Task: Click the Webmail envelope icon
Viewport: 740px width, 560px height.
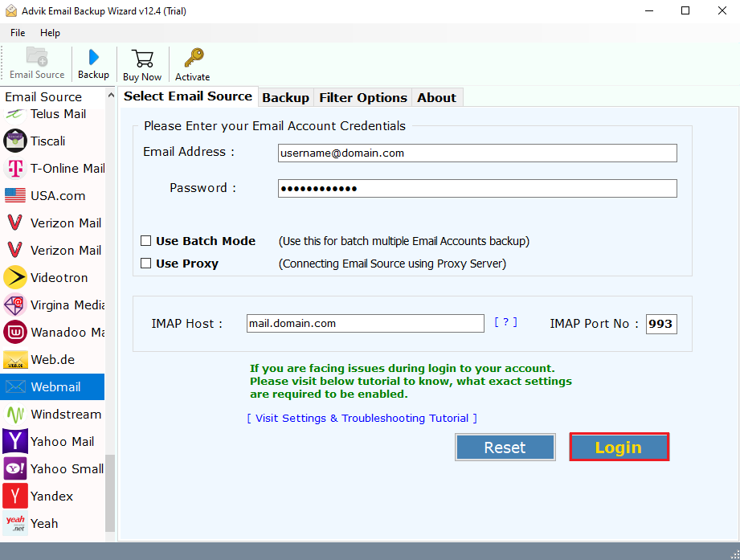Action: click(x=15, y=386)
